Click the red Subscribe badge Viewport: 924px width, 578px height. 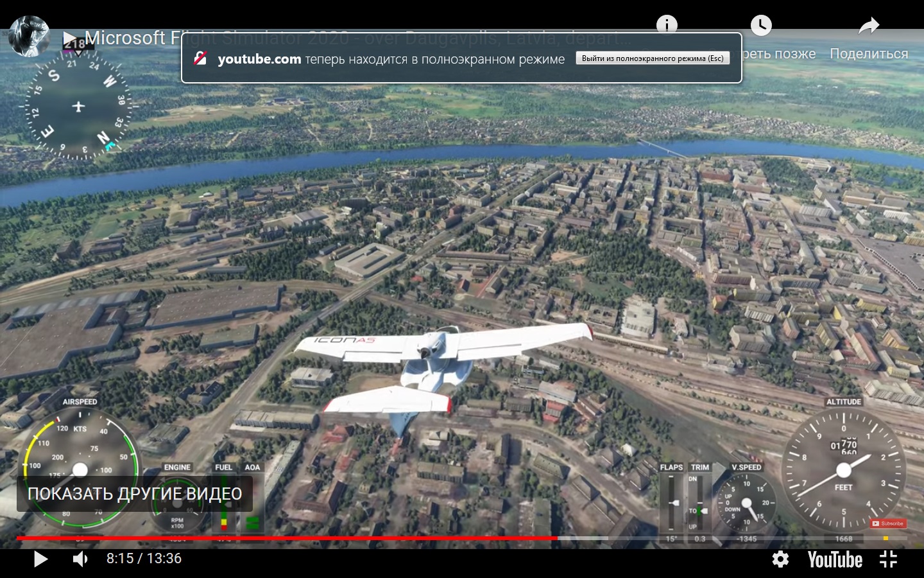click(888, 523)
